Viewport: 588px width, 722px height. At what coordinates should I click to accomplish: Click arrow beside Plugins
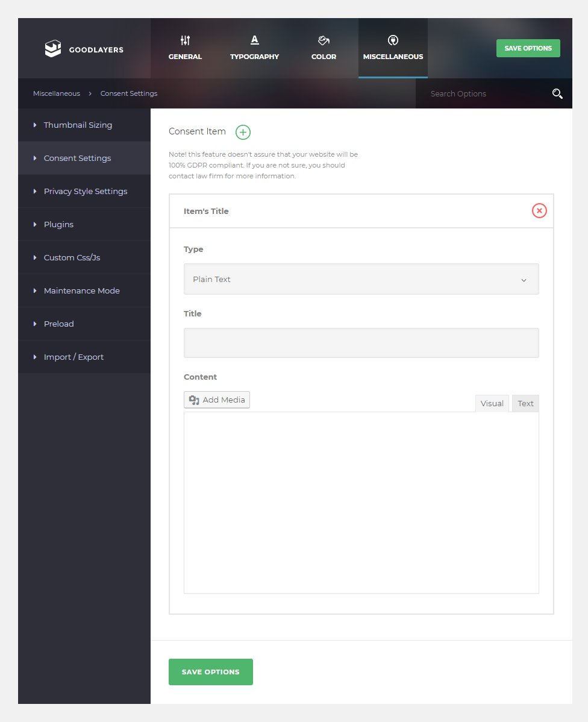[35, 224]
